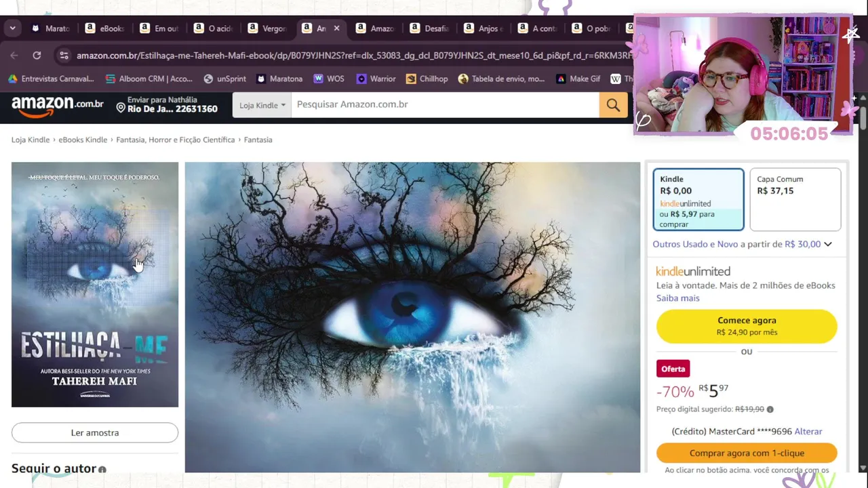The height and width of the screenshot is (488, 868).
Task: Click Comprar agora com 1-clique
Action: coord(747,453)
